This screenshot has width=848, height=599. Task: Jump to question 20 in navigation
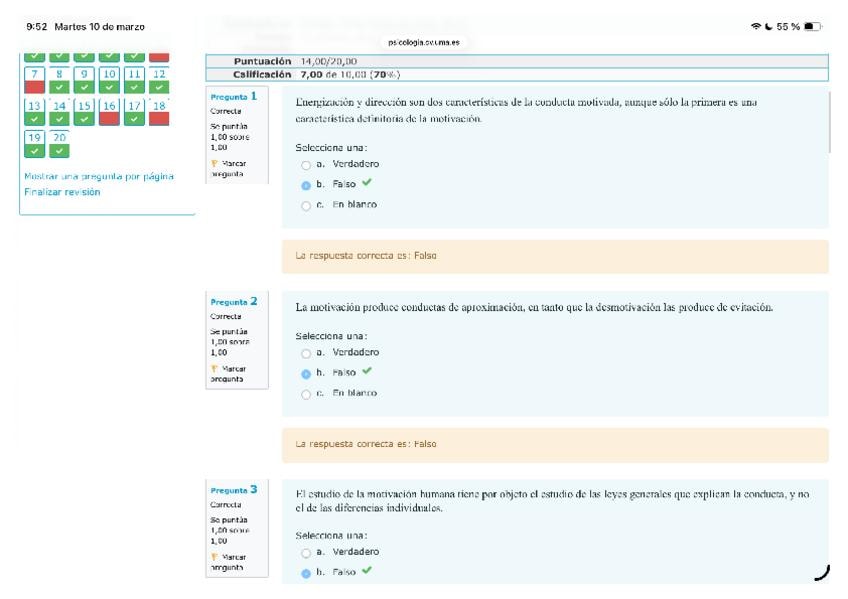[59, 144]
